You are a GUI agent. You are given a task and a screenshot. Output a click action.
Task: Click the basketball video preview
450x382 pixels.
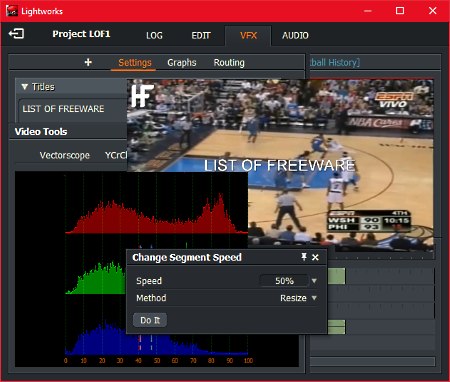(280, 165)
